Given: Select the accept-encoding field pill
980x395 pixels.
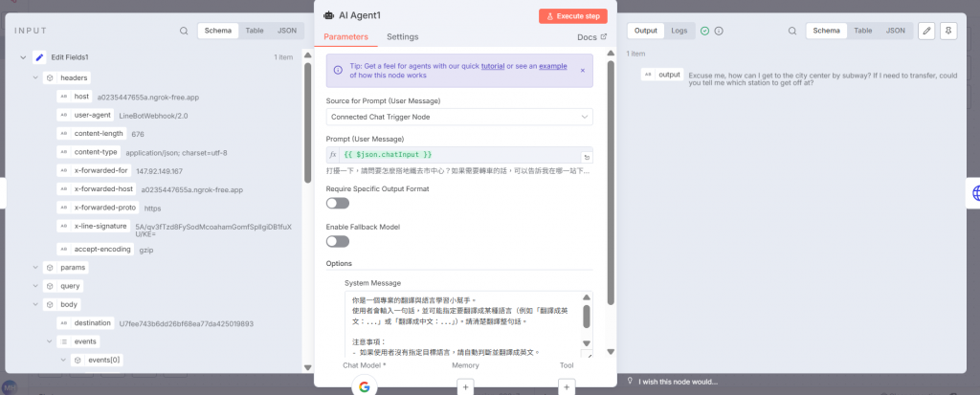Looking at the screenshot, I should point(96,250).
